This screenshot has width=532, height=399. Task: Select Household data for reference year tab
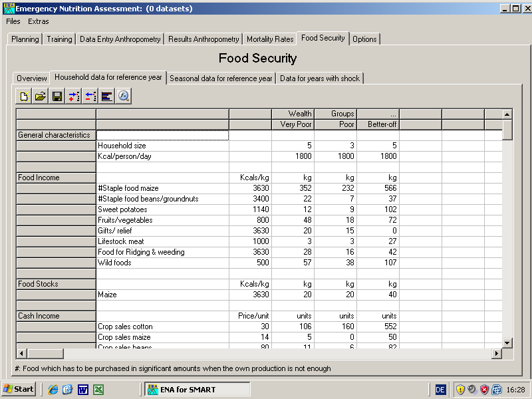[108, 77]
